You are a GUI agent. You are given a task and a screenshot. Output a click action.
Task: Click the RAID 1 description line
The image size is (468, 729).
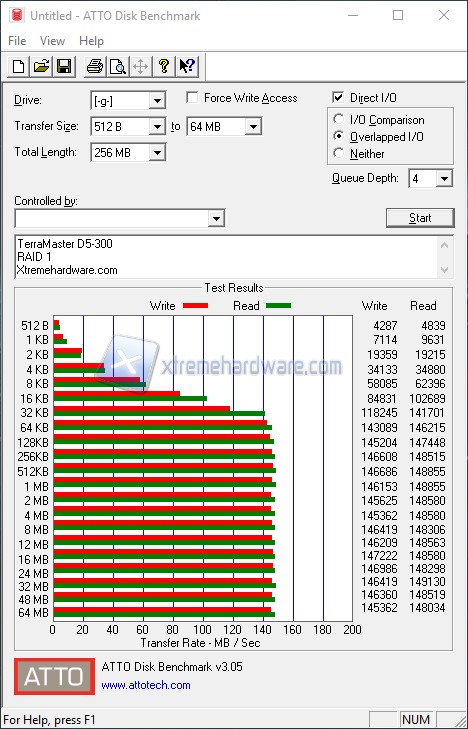[x=34, y=257]
